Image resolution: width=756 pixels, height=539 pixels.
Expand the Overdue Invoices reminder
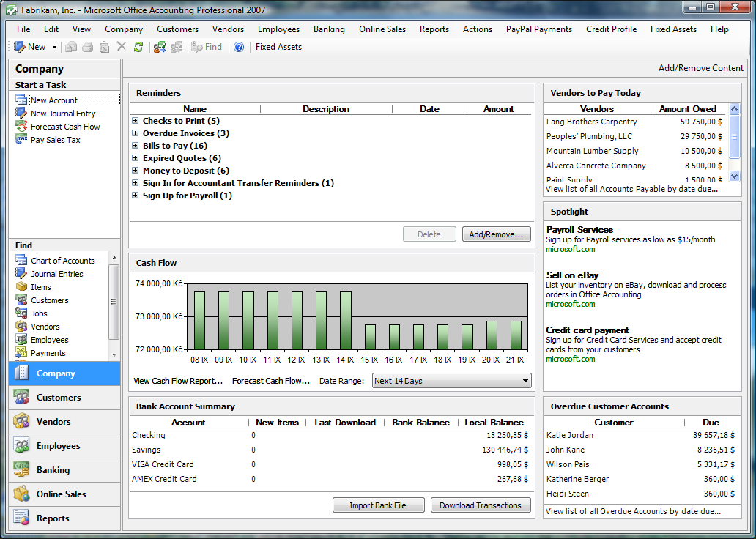coord(136,133)
